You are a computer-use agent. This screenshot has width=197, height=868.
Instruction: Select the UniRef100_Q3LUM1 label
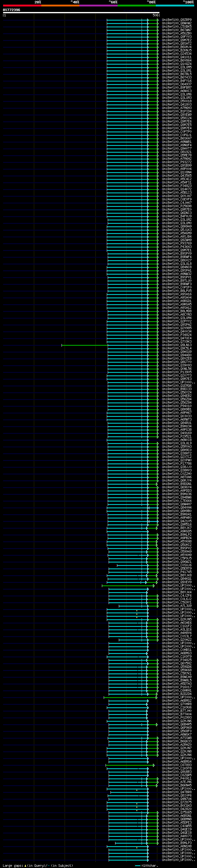tap(177, 71)
